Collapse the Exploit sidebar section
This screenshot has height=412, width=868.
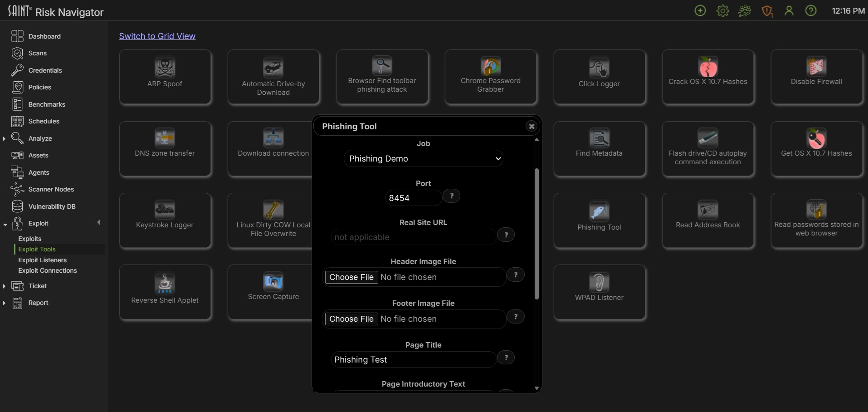5,224
